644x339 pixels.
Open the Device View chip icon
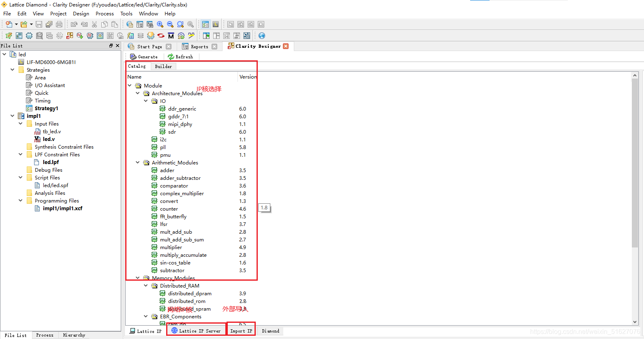[x=29, y=36]
